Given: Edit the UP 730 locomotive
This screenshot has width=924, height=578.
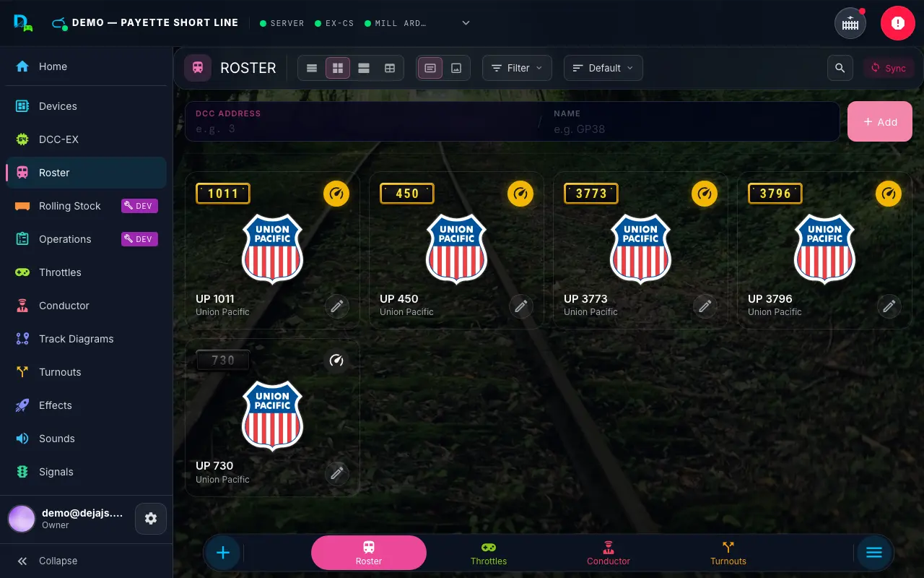Looking at the screenshot, I should (x=336, y=473).
